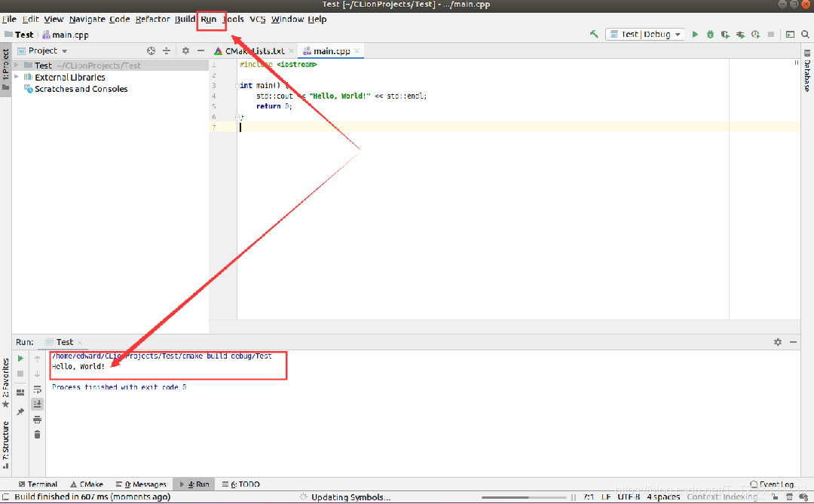The image size is (814, 504).
Task: Open the Refactor menu
Action: [152, 19]
